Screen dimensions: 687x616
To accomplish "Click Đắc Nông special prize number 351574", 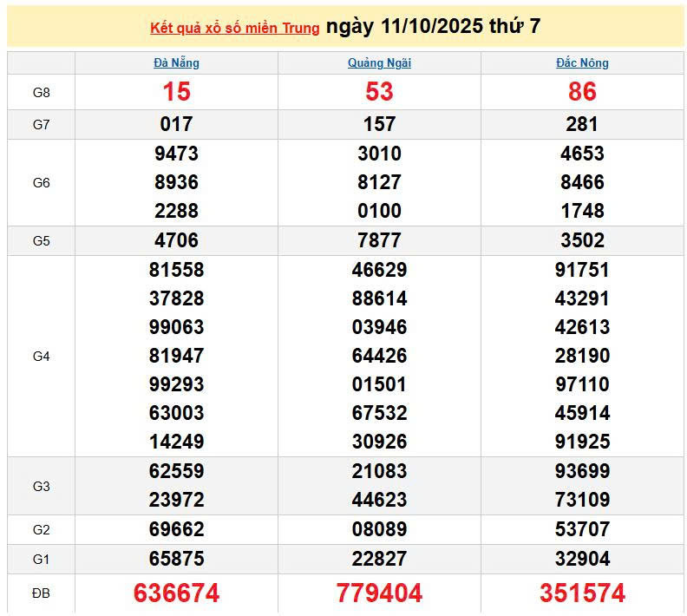I will coord(582,593).
